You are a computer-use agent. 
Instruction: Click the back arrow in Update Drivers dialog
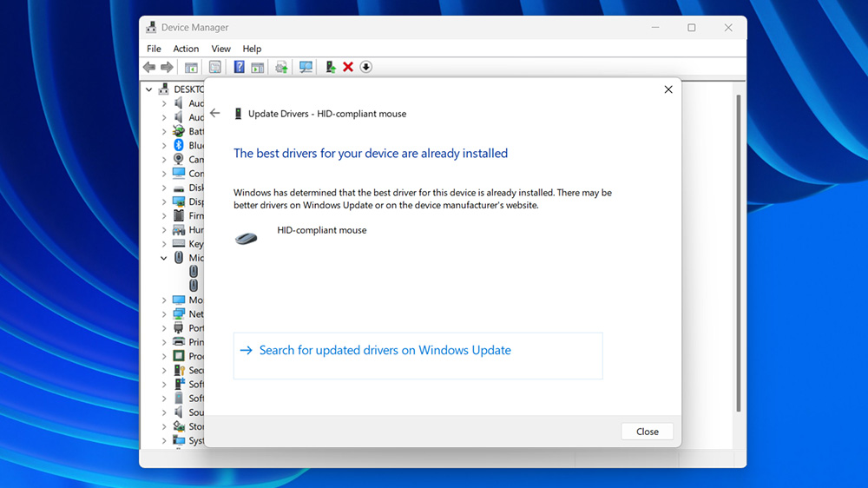tap(214, 114)
